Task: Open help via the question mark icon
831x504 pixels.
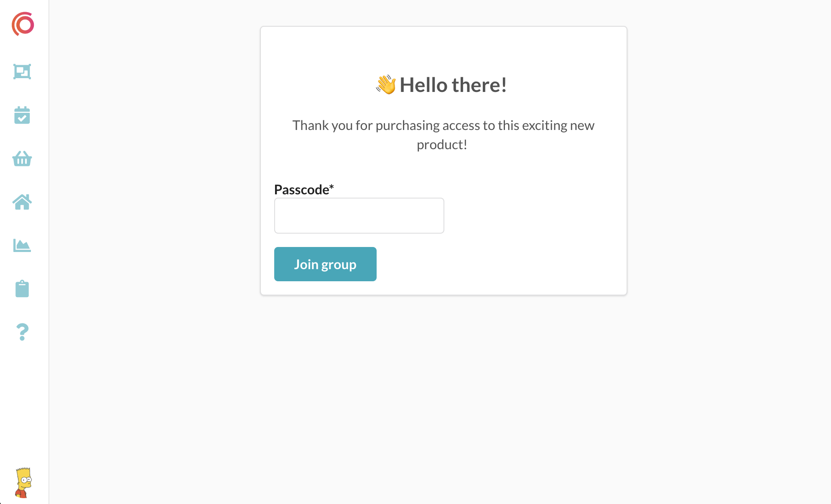Action: [x=22, y=332]
